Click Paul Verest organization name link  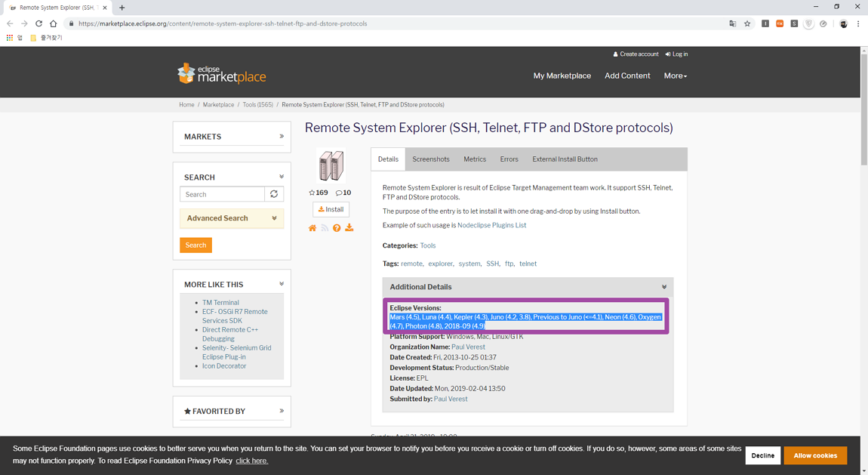(468, 347)
